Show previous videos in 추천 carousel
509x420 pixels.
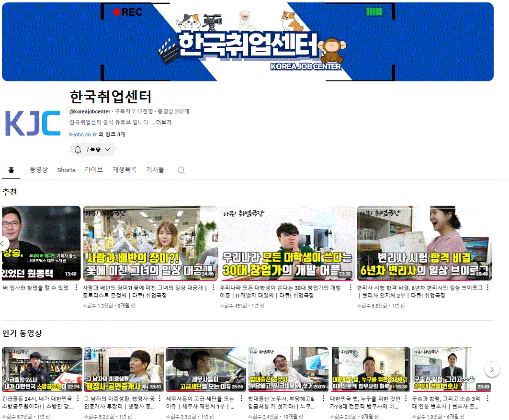pyautogui.click(x=3, y=243)
